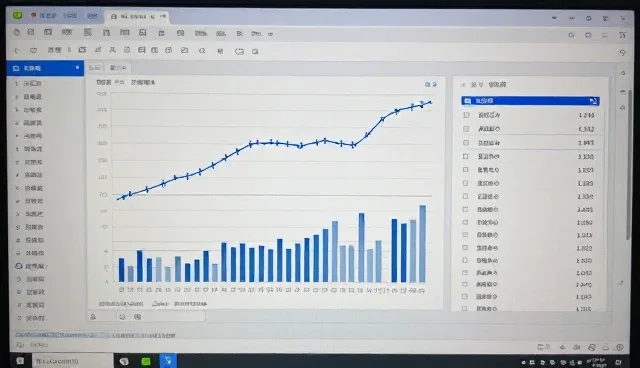Open the green app icon in taskbar

pyautogui.click(x=146, y=361)
